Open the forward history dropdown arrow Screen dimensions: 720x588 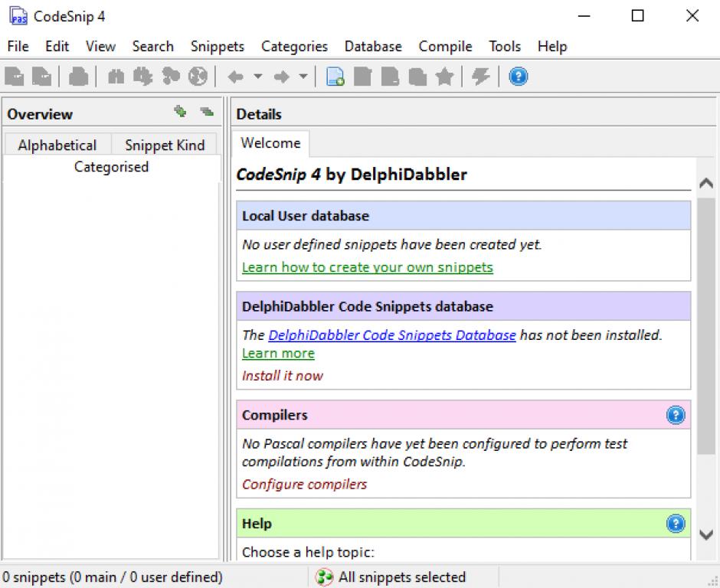(x=303, y=77)
